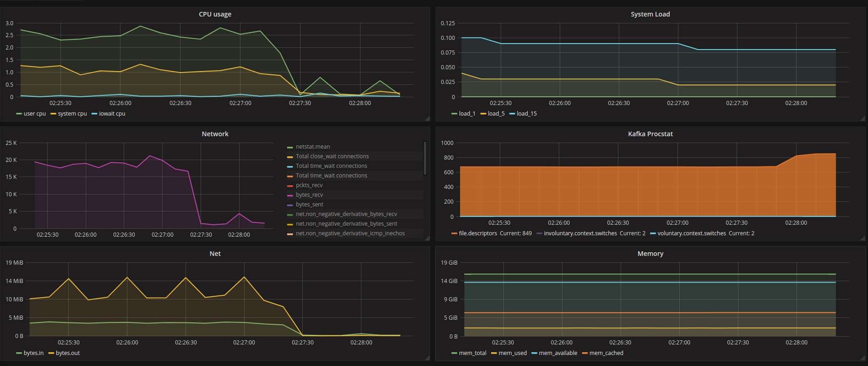Screen dimensions: 868x366
Task: Select file.descriptors in Kafka Procstat legend
Action: click(x=478, y=233)
